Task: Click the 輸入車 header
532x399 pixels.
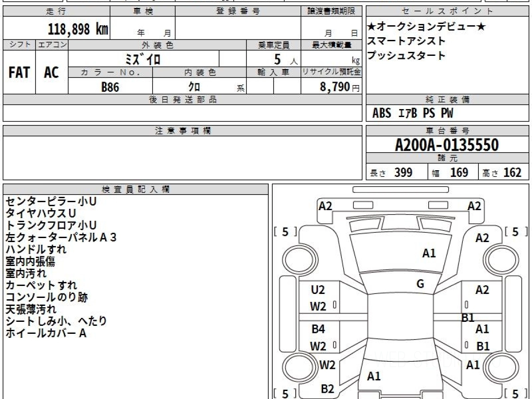Action: (274, 72)
